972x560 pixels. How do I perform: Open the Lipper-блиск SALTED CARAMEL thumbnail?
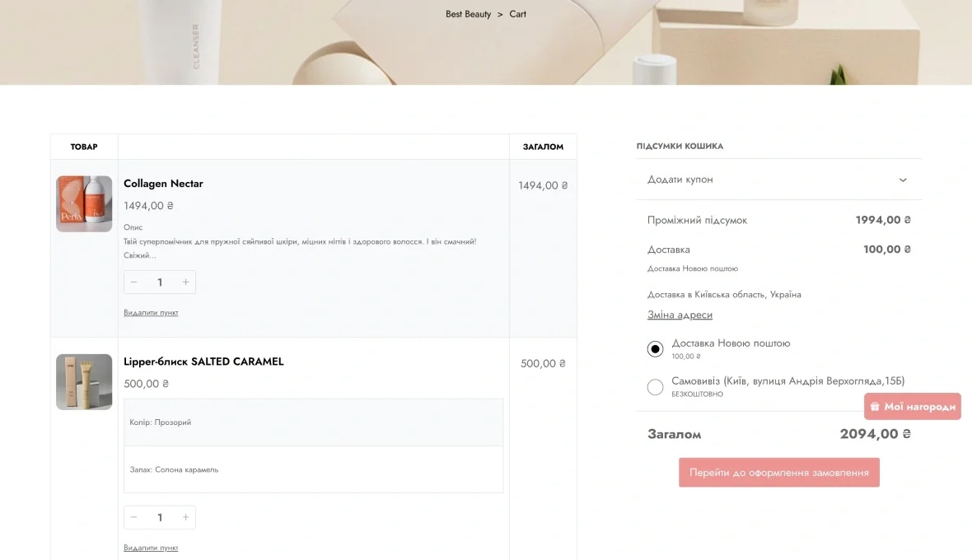tap(84, 381)
